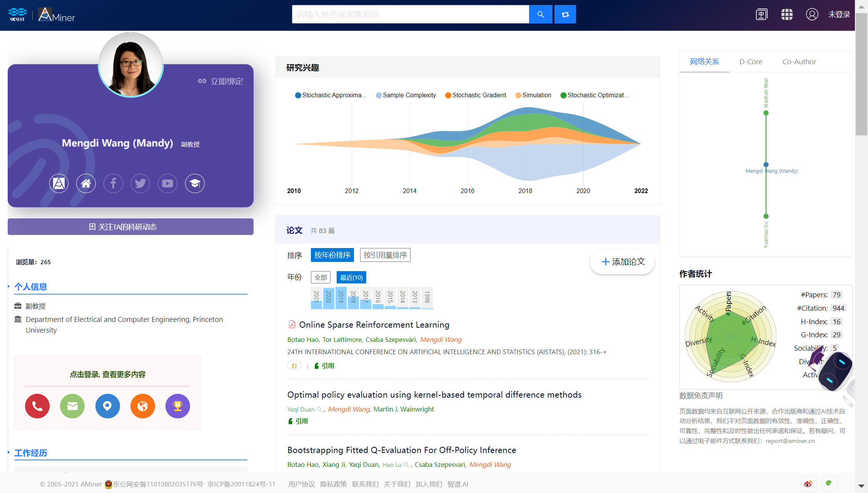The width and height of the screenshot is (868, 493).
Task: Click the homepage icon on profile card
Action: click(x=86, y=183)
